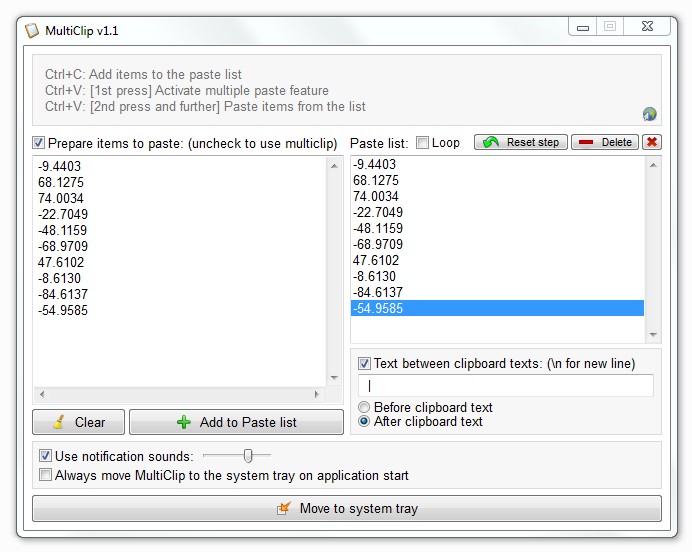Click Add to Paste list button

237,422
